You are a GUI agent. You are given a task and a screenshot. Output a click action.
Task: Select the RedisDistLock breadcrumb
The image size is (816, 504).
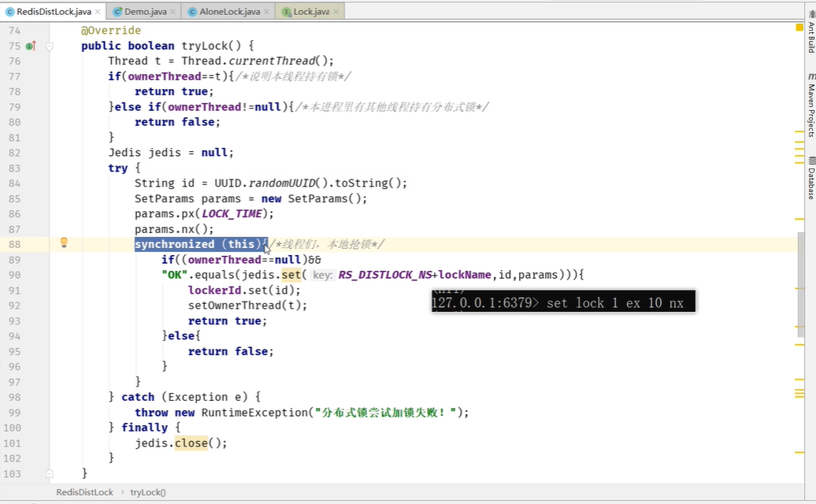(84, 492)
